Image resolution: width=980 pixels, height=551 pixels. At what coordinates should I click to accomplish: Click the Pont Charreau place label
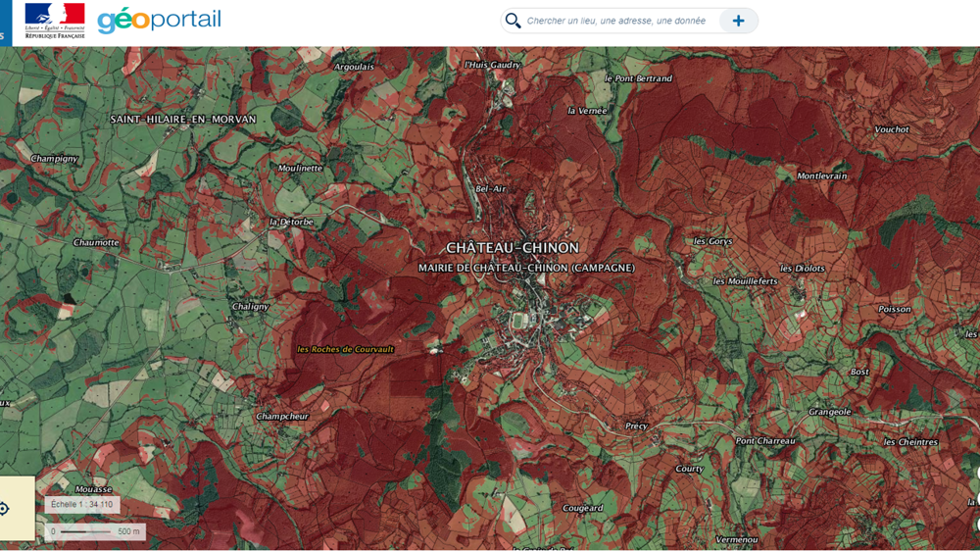pos(765,441)
